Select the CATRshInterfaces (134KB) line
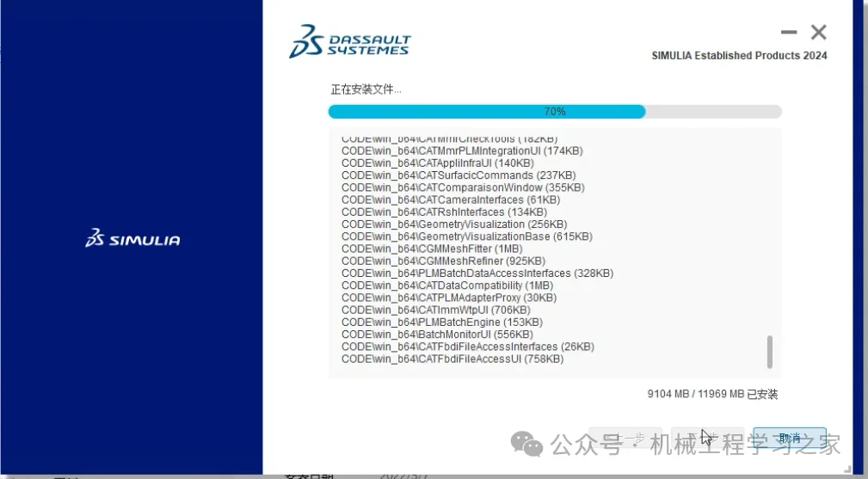The width and height of the screenshot is (868, 479). (x=445, y=212)
